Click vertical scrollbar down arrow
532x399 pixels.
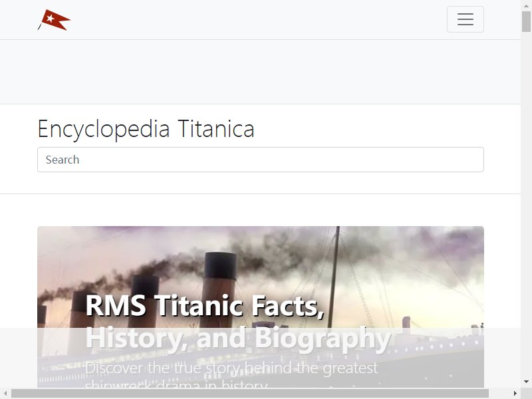[x=526, y=382]
